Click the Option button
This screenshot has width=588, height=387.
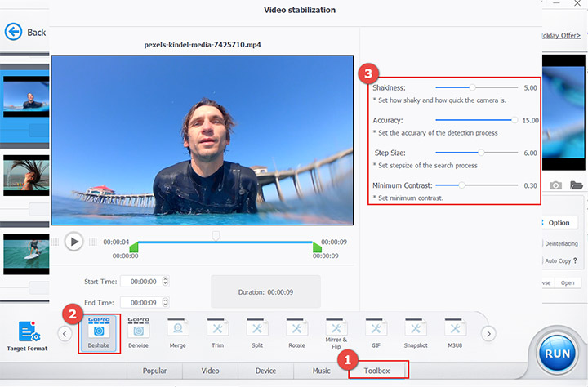point(559,222)
